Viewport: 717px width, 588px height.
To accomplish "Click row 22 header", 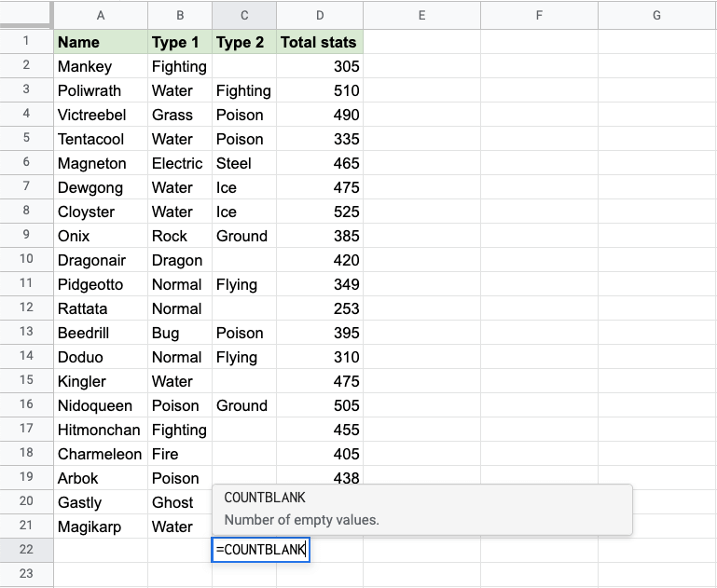I will [26, 550].
